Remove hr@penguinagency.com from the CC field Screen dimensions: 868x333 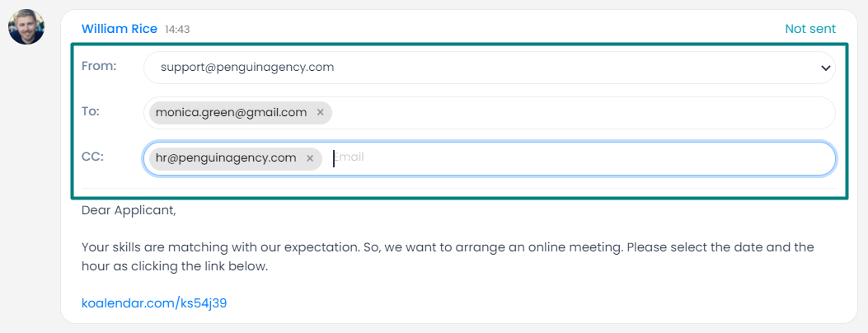click(310, 158)
